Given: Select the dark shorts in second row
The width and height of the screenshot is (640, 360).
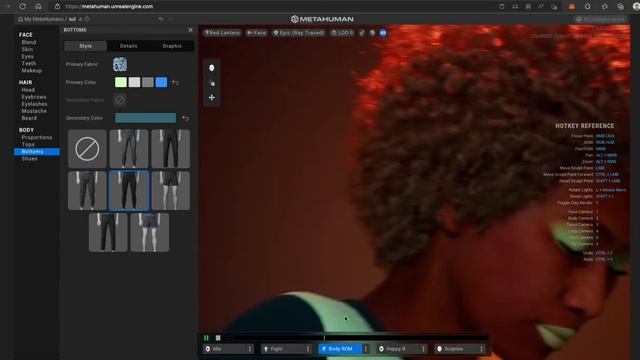Looking at the screenshot, I should (171, 191).
